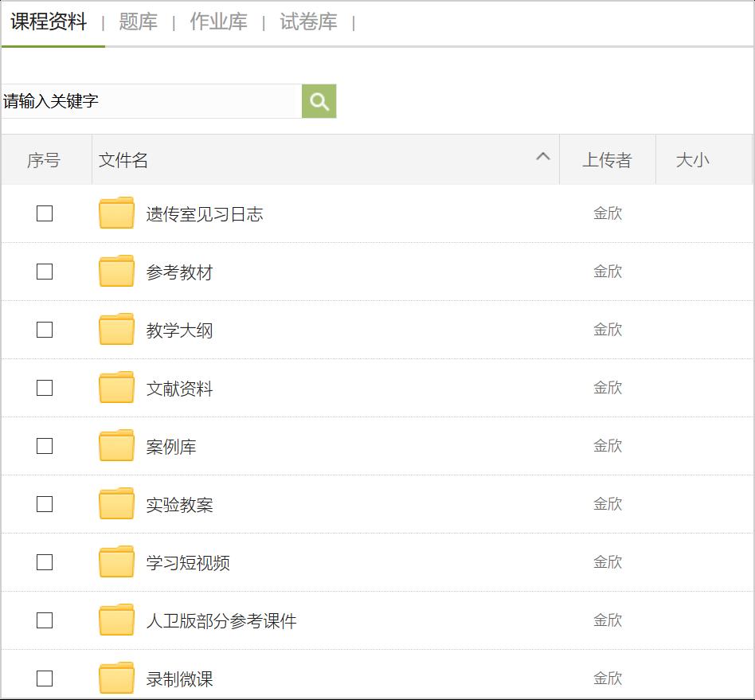Tick the checkbox beside 教学大纲
Screen dimensions: 755x700
(45, 330)
